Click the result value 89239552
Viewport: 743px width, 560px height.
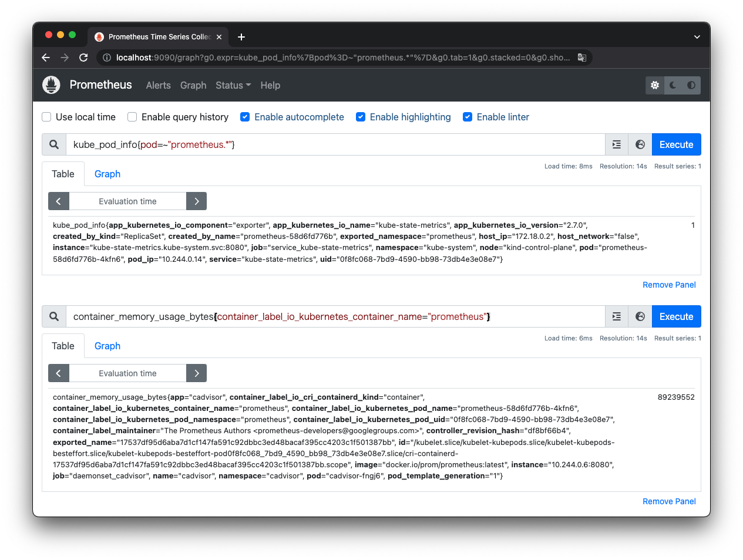tap(676, 397)
